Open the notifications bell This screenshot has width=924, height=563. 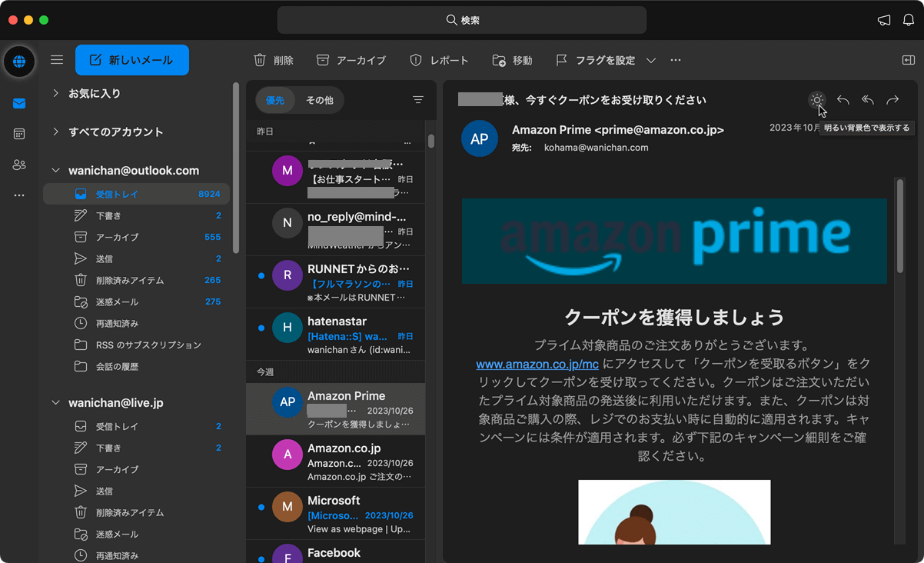909,20
